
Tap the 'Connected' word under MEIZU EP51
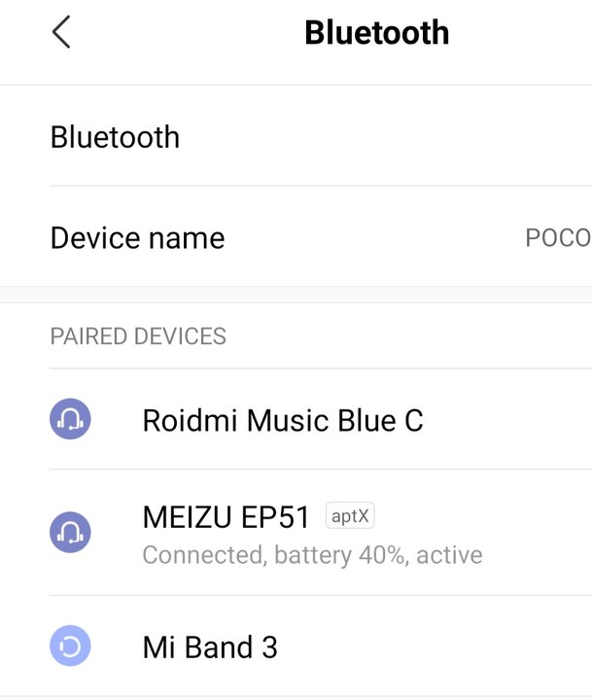tap(204, 555)
